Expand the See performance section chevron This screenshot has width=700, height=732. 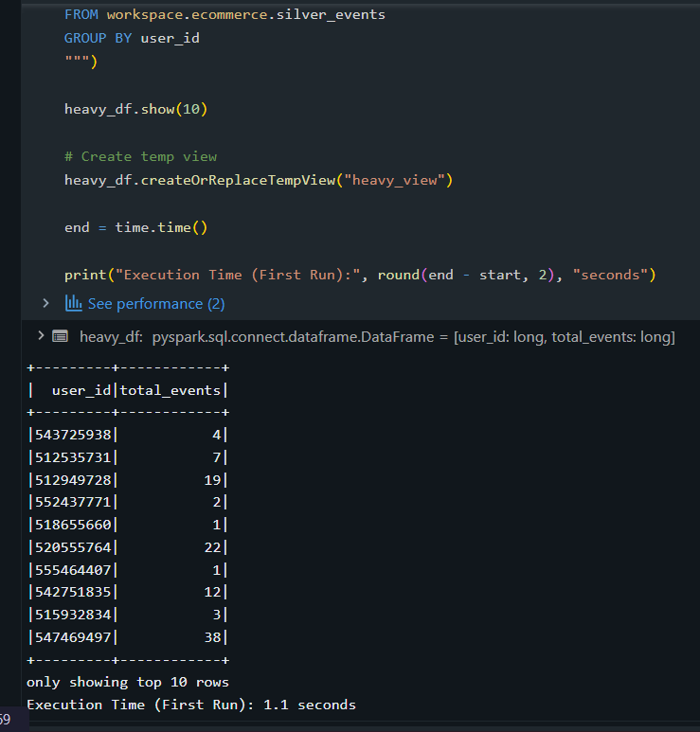pos(45,303)
